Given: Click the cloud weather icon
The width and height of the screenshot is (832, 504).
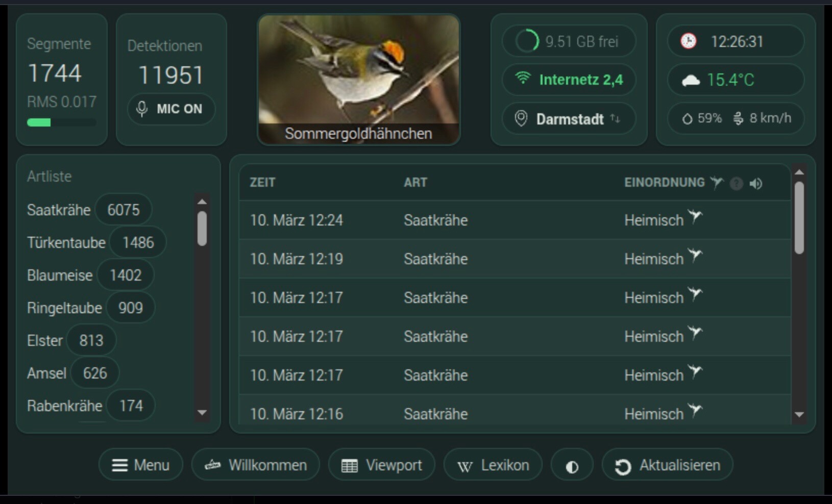Looking at the screenshot, I should coord(691,80).
